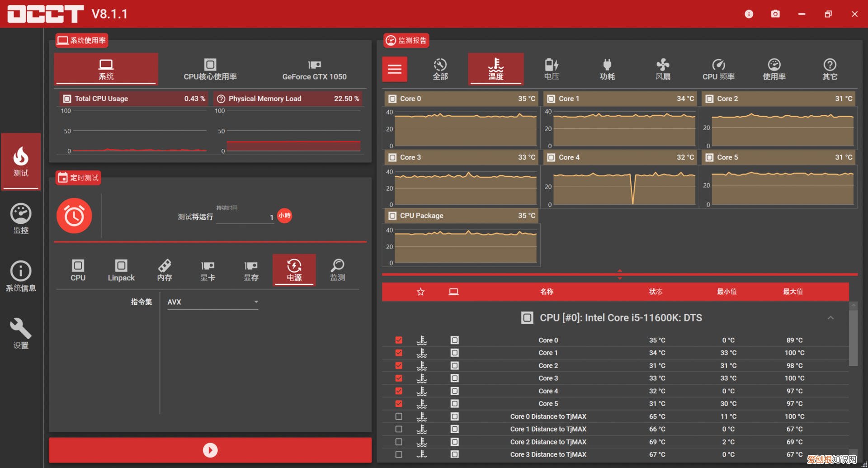
Task: Open the 指令集 AVX instruction set dropdown
Action: 212,302
